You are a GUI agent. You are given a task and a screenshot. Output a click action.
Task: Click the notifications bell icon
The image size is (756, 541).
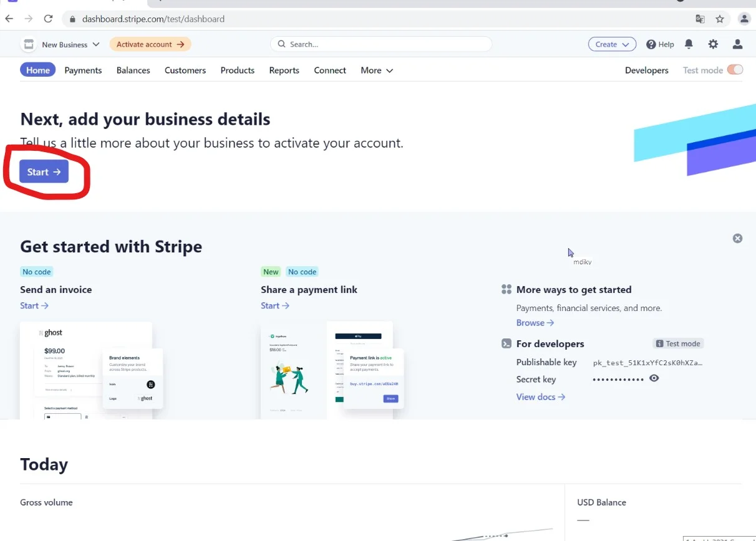pos(689,44)
